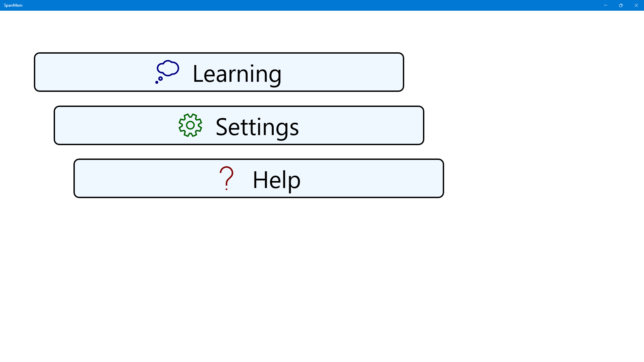
Task: Open the Help page
Action: pos(259,178)
